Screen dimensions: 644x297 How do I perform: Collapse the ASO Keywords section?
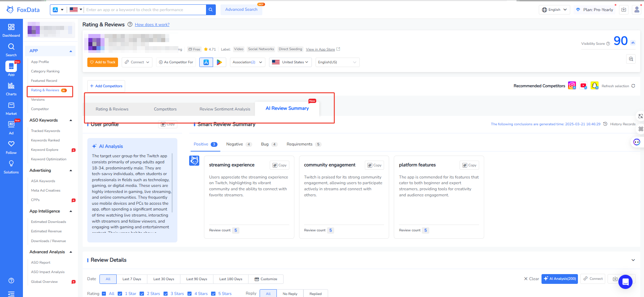(x=71, y=120)
